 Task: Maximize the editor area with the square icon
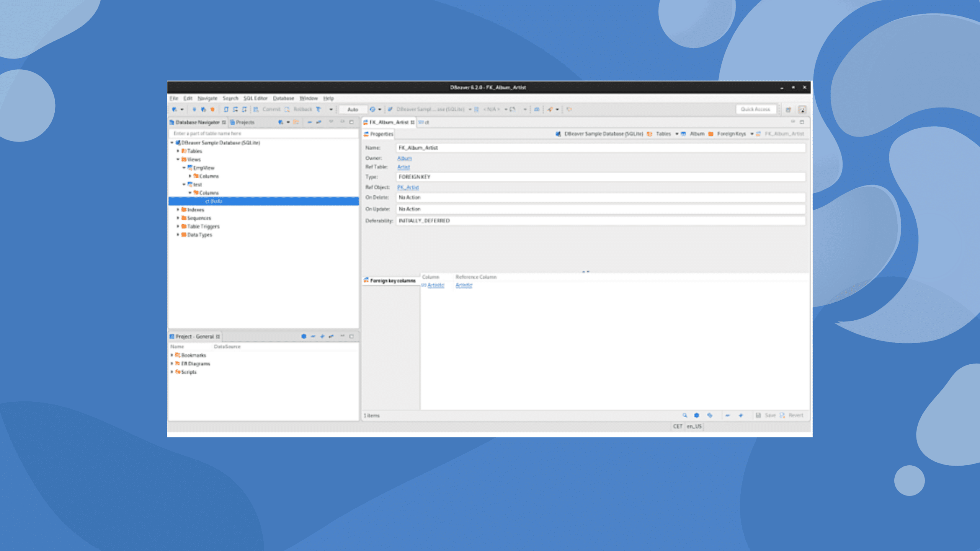click(802, 122)
